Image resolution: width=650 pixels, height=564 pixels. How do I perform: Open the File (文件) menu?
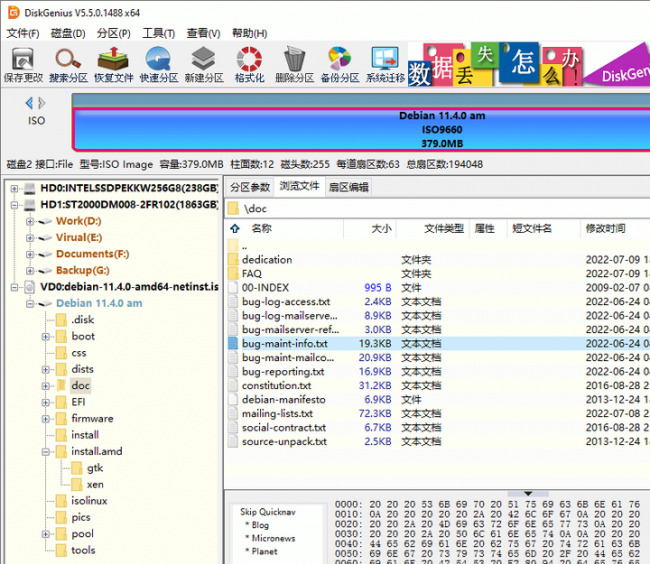pos(23,33)
